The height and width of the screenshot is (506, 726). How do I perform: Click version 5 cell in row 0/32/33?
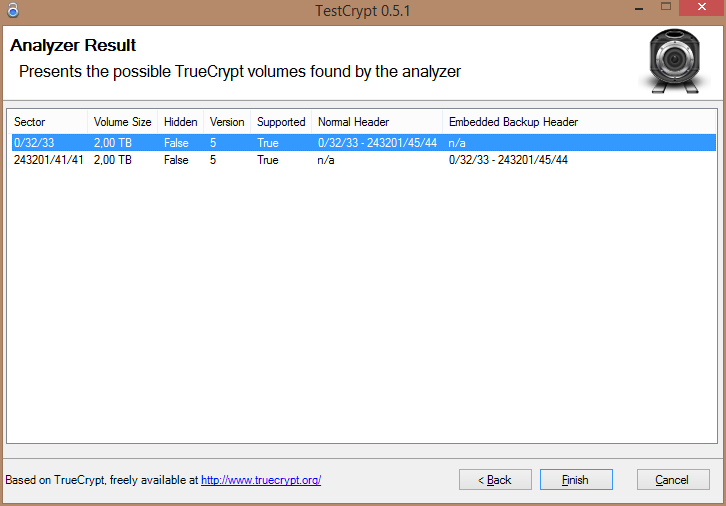click(x=213, y=143)
